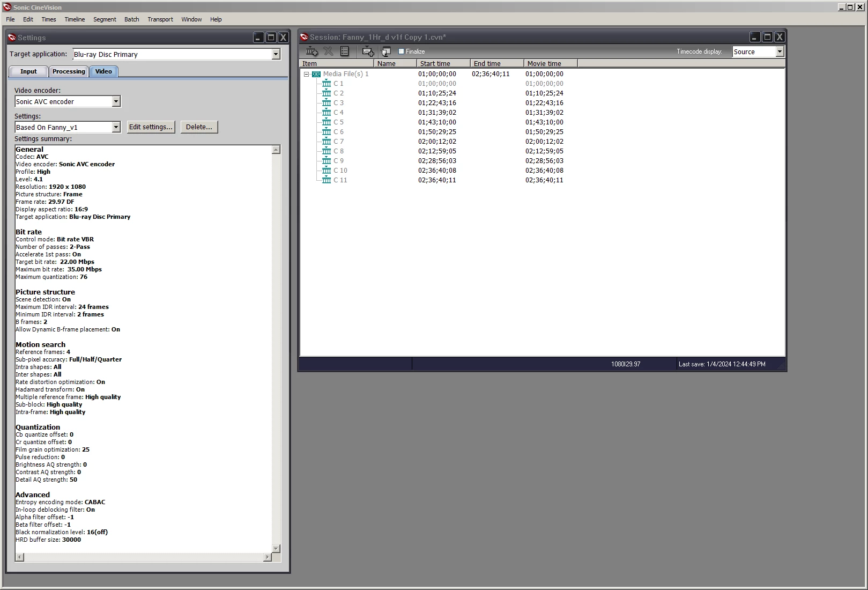Open the Settings preset dropdown
Screen dimensions: 868x590
(x=116, y=127)
